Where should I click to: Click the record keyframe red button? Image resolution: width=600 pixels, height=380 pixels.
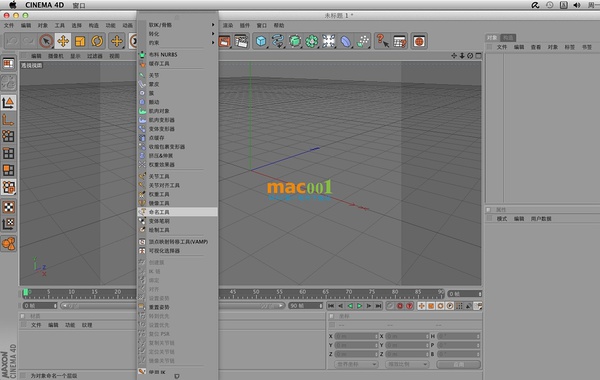(400, 306)
